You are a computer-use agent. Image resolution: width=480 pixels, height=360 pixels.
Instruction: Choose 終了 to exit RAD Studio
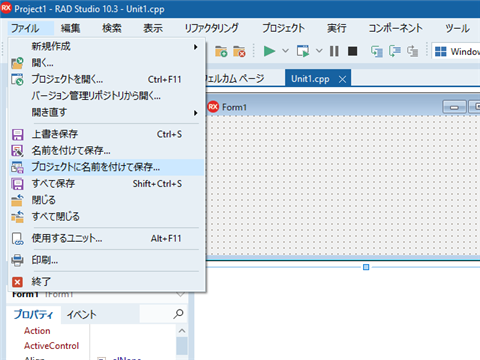(x=106, y=282)
